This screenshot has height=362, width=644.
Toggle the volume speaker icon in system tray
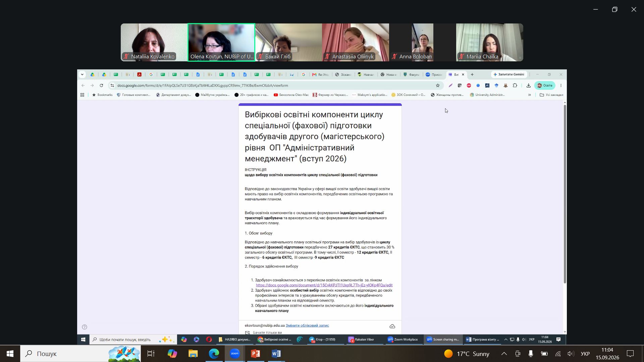coord(571,354)
